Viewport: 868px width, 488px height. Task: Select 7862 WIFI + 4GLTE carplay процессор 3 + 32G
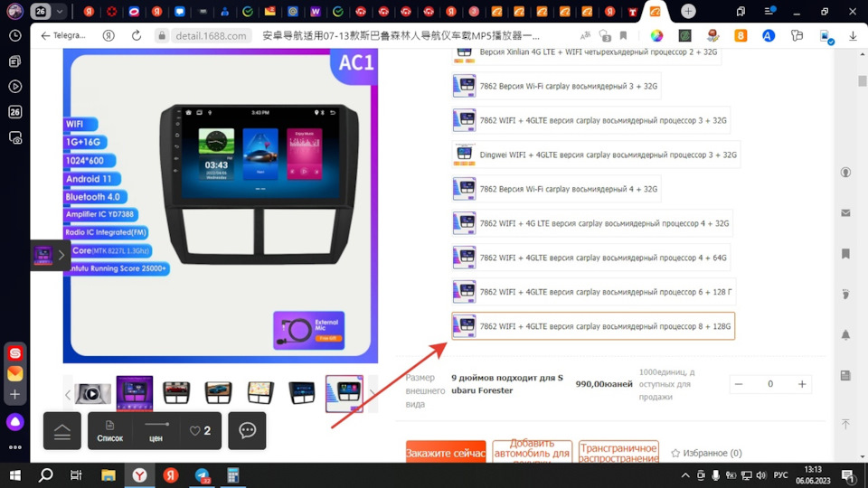coord(590,120)
